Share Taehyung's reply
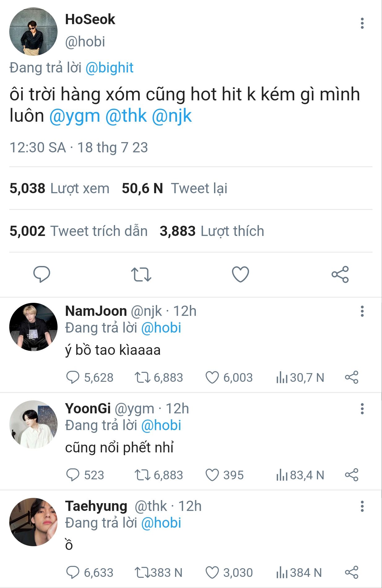 pos(352,573)
